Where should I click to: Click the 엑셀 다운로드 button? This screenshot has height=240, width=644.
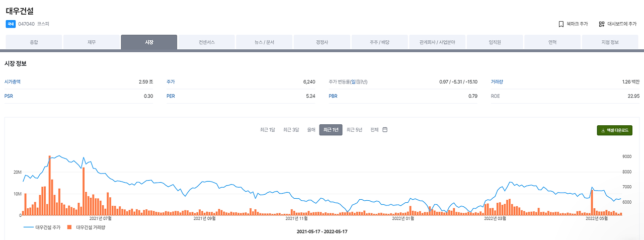click(614, 130)
